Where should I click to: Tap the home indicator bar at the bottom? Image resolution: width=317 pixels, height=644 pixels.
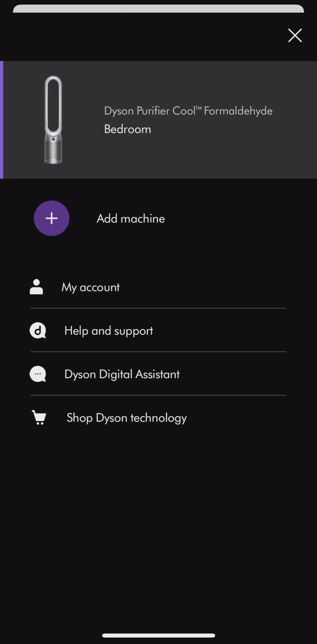point(158,635)
